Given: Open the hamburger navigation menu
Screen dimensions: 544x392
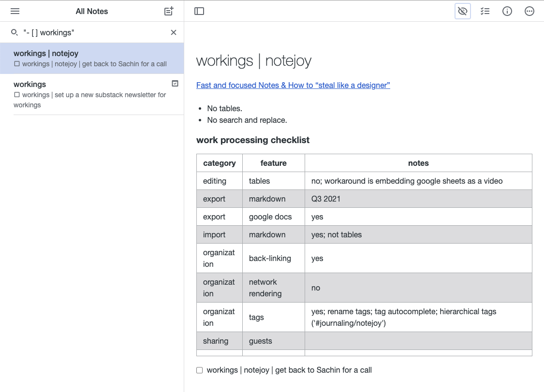Looking at the screenshot, I should tap(15, 11).
